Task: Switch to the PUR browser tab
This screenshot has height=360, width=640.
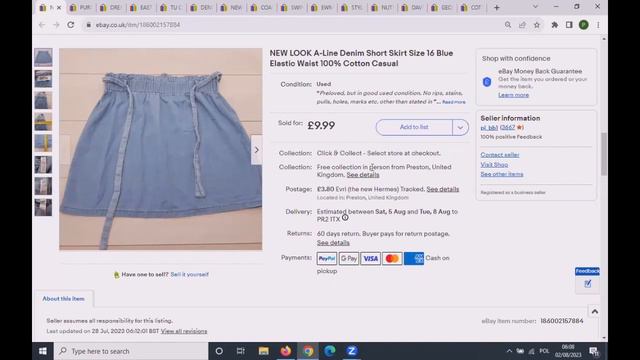Action: point(81,7)
